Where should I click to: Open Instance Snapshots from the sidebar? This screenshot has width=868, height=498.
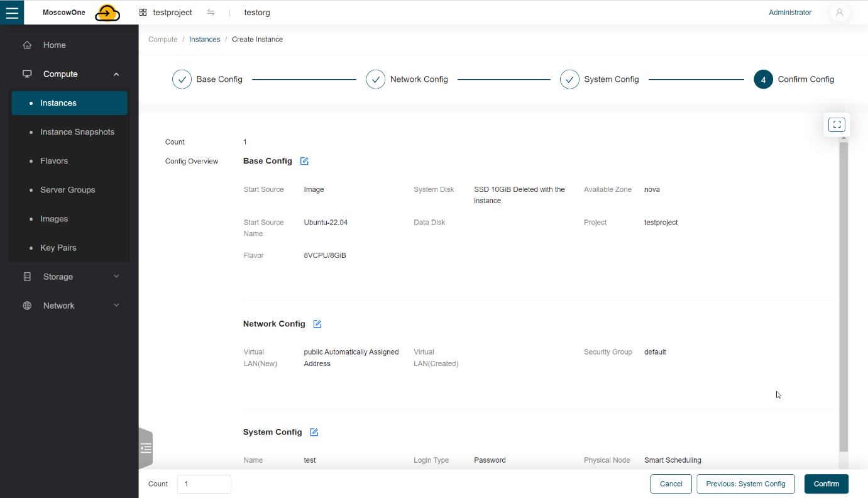tap(77, 131)
